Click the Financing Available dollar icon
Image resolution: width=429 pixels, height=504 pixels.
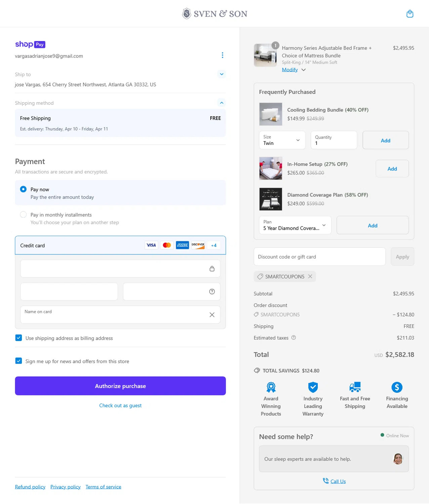coord(397,387)
